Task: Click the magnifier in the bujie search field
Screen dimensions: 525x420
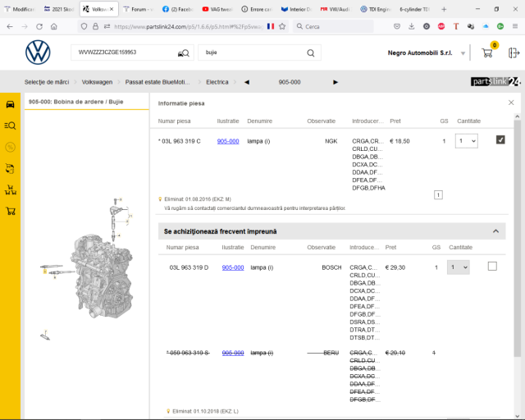Action: tap(311, 53)
